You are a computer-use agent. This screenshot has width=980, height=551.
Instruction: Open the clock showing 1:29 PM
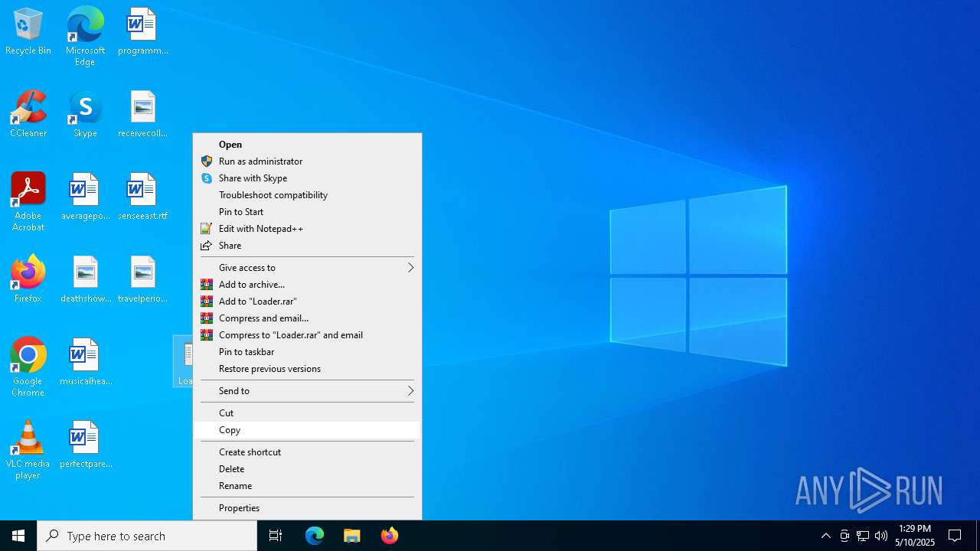click(915, 536)
